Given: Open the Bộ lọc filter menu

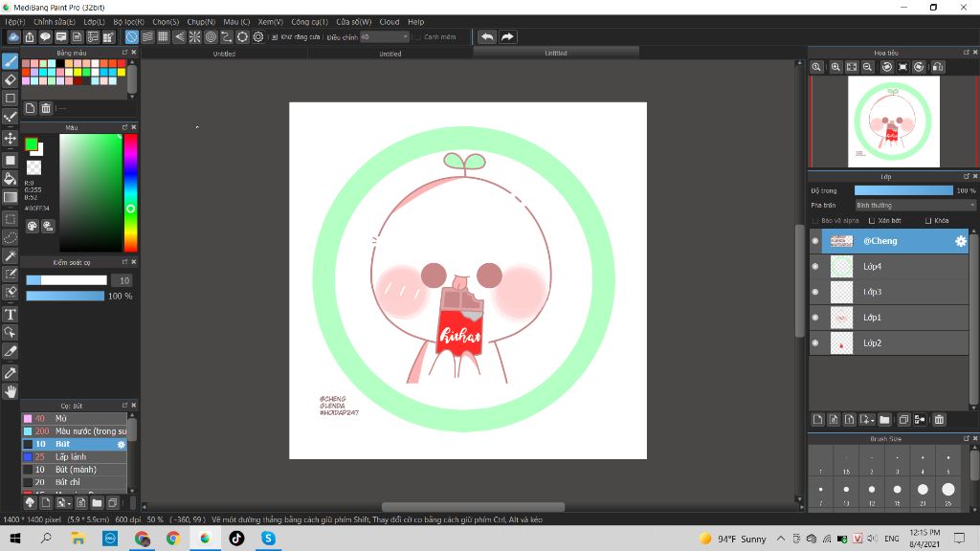Looking at the screenshot, I should [x=129, y=22].
